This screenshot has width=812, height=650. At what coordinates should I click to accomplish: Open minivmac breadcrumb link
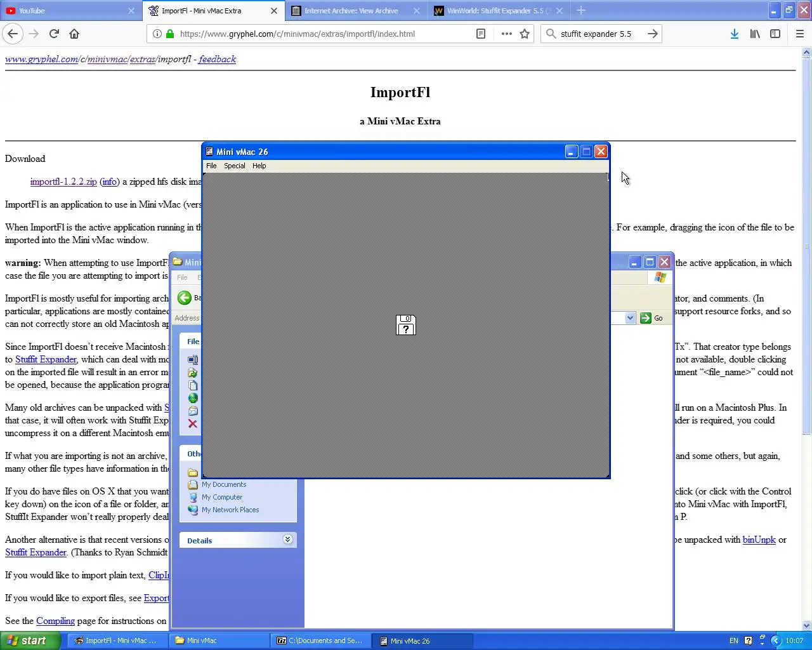(107, 59)
